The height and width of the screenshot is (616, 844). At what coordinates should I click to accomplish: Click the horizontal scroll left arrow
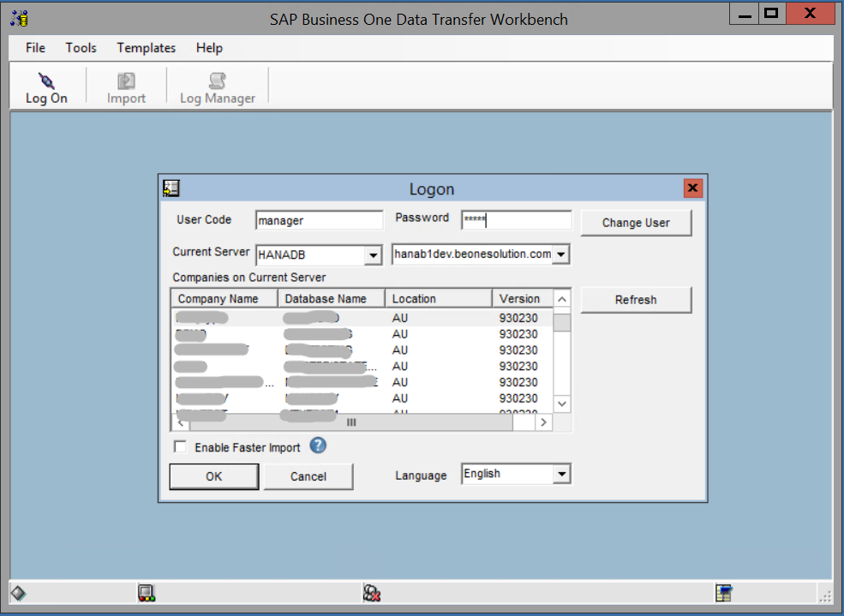point(181,422)
